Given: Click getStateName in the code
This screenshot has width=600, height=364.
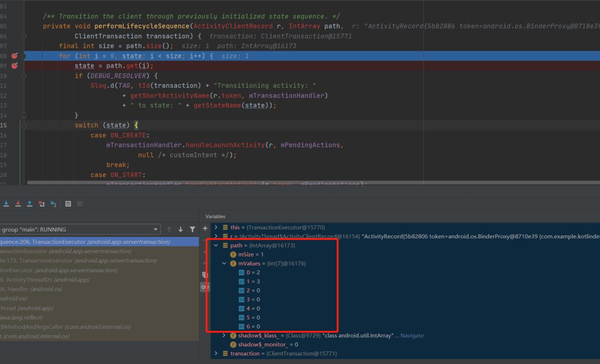Looking at the screenshot, I should click(218, 105).
